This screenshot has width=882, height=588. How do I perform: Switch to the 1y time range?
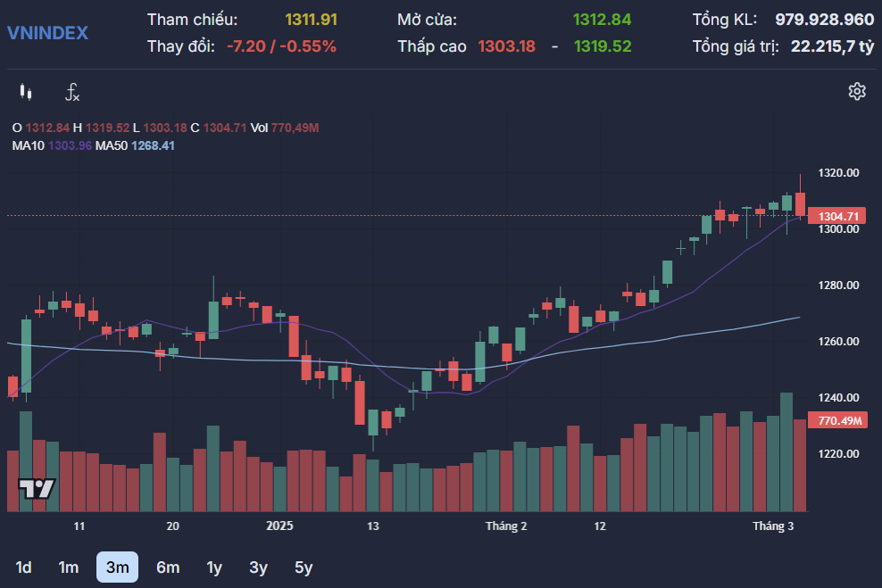tap(214, 567)
